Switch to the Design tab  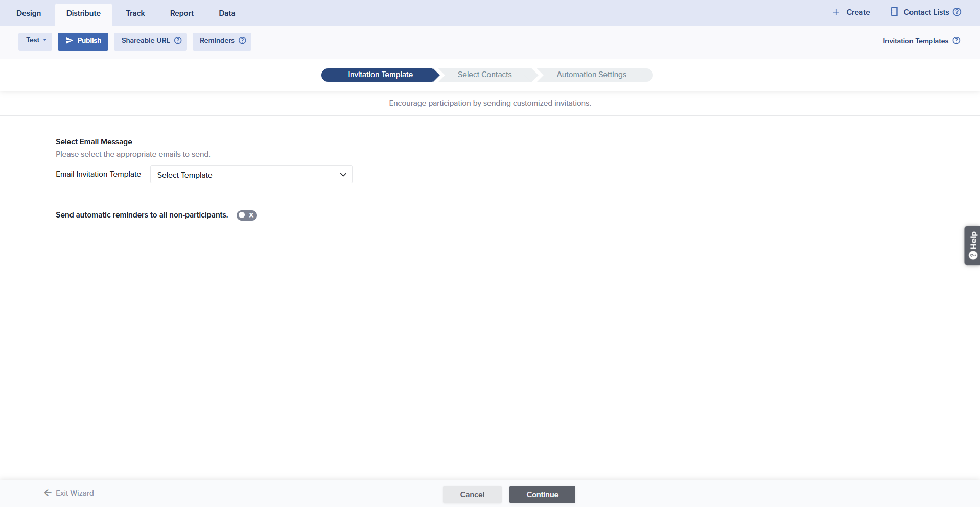29,13
